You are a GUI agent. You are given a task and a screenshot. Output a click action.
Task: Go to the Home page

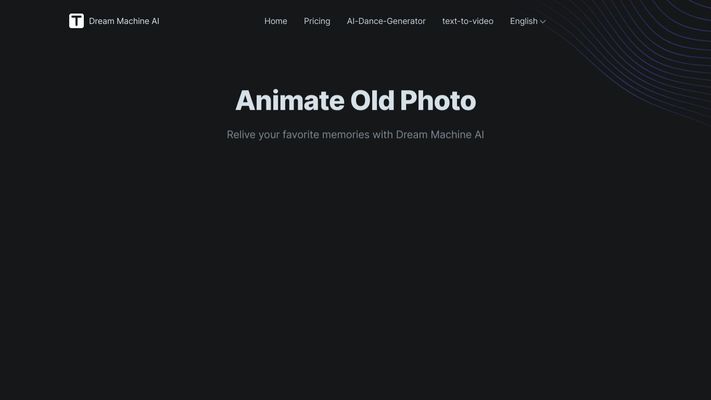point(276,21)
